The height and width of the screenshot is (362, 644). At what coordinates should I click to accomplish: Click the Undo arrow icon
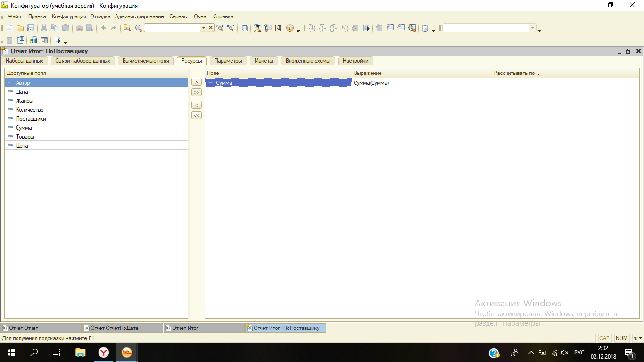104,28
